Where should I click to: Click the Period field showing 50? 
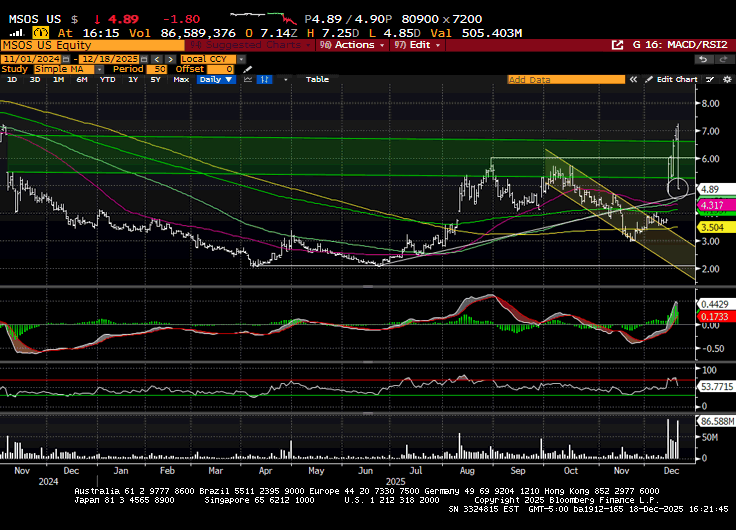click(x=157, y=69)
